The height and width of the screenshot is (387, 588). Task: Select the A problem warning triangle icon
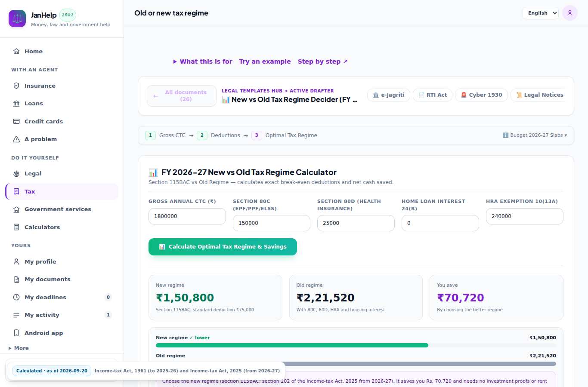click(16, 139)
